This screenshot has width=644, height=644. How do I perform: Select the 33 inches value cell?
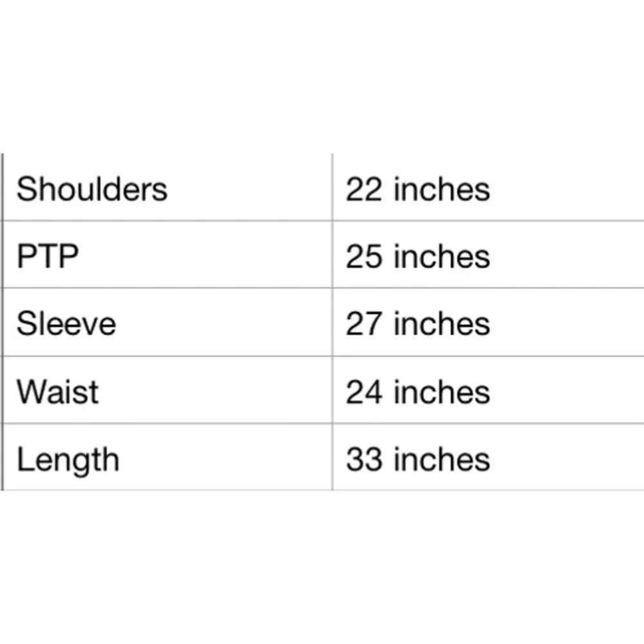coord(488,457)
